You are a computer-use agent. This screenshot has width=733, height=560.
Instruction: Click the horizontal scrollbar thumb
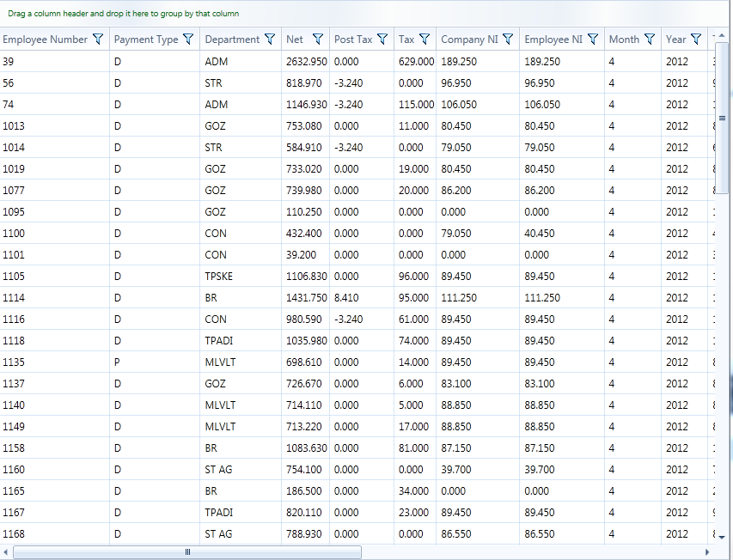tap(187, 552)
